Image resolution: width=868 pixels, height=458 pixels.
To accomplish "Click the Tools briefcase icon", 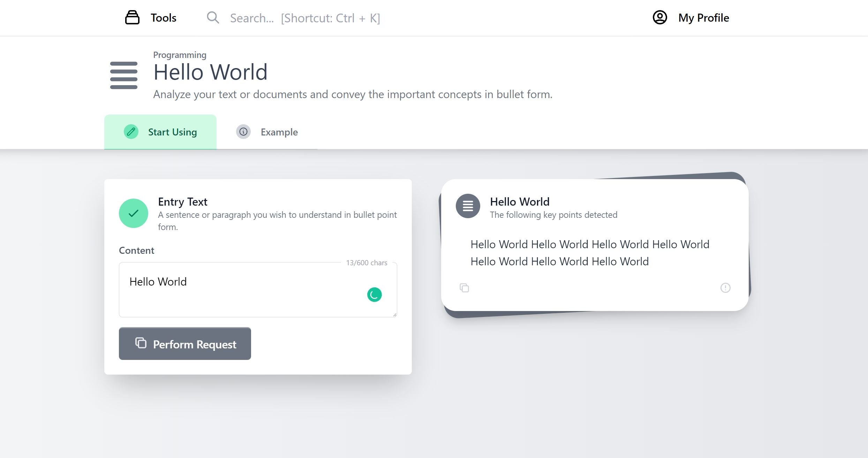I will pyautogui.click(x=132, y=17).
